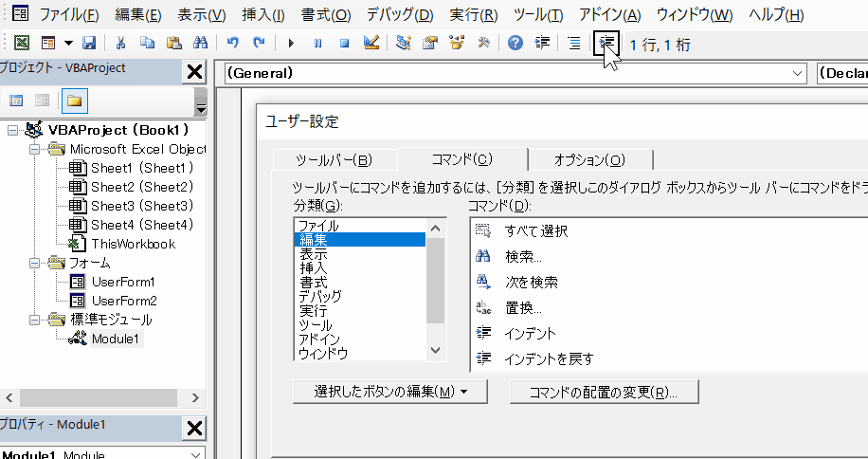The image size is (868, 459).
Task: Open the 編集(E) menu
Action: [137, 15]
